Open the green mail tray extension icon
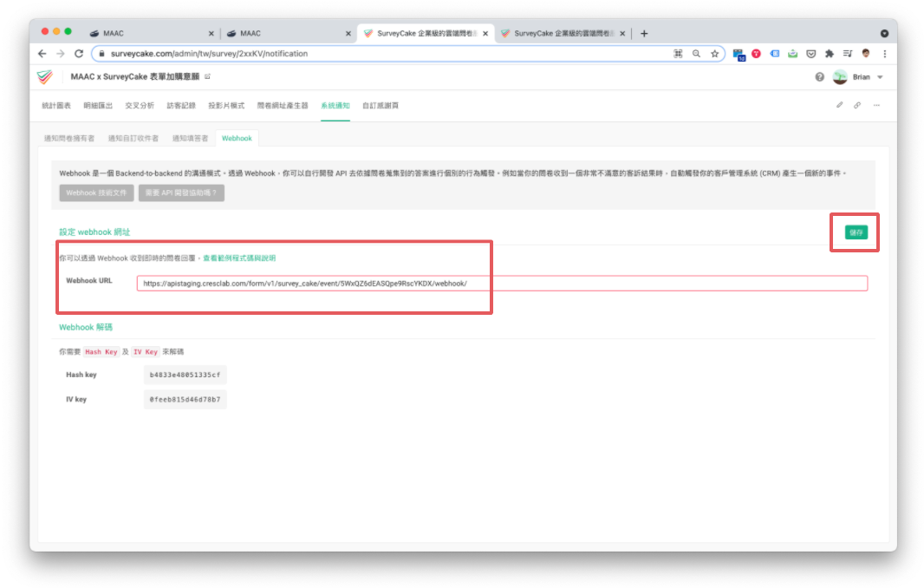The height and width of the screenshot is (588, 924). pos(793,54)
